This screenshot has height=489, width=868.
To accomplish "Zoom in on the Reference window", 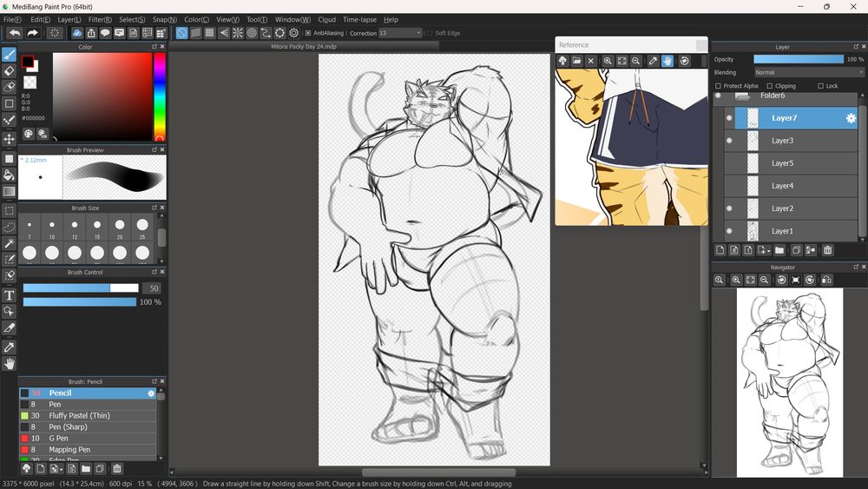I will (x=608, y=61).
